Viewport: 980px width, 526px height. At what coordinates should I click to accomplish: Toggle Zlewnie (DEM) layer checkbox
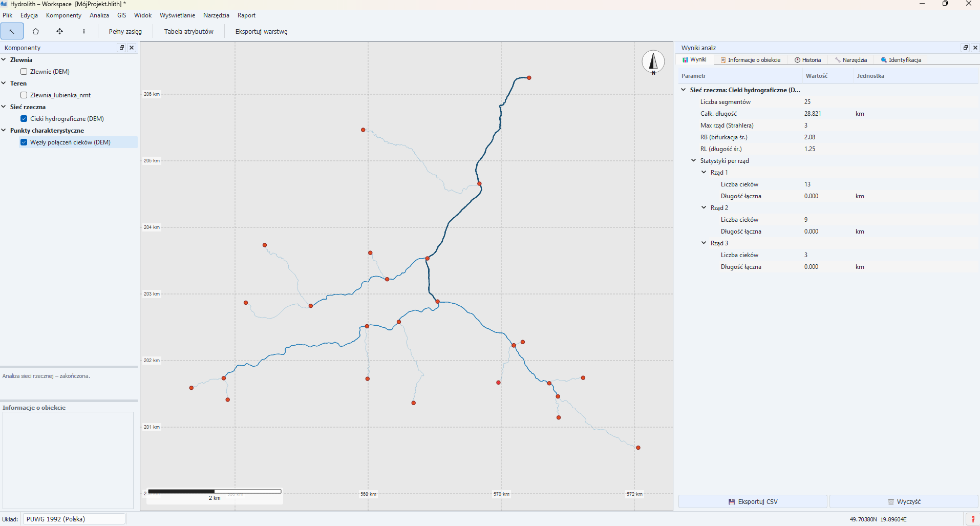[x=24, y=72]
